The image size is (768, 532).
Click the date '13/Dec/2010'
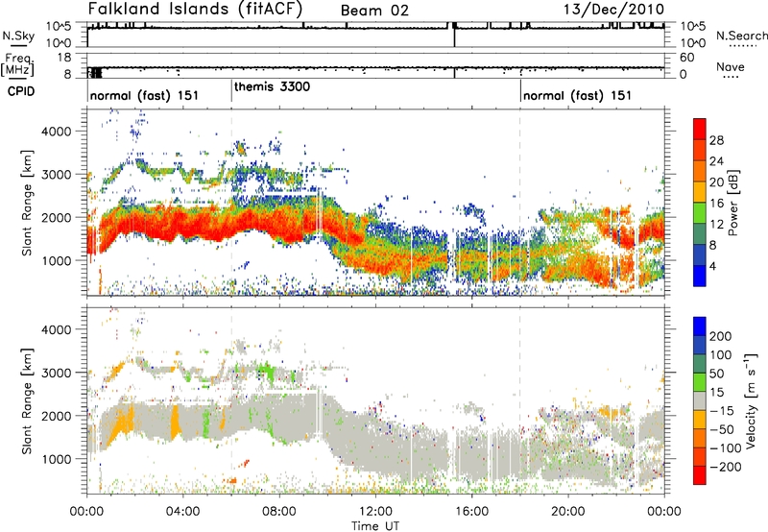[x=613, y=10]
